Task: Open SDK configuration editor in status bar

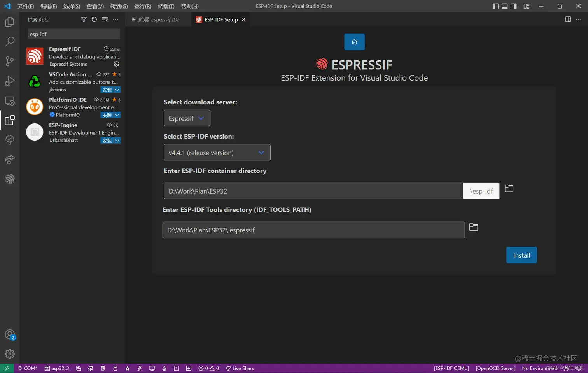Action: pos(91,368)
